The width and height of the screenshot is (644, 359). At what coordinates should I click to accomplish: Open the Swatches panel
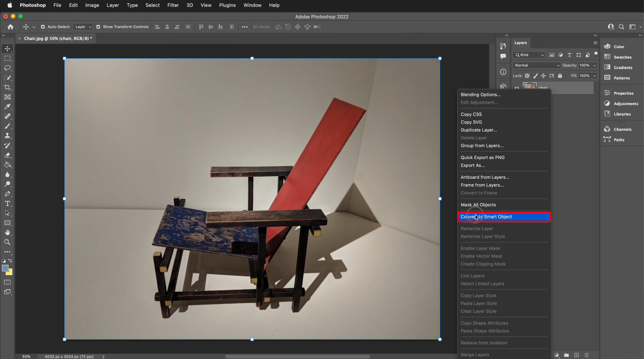click(619, 57)
